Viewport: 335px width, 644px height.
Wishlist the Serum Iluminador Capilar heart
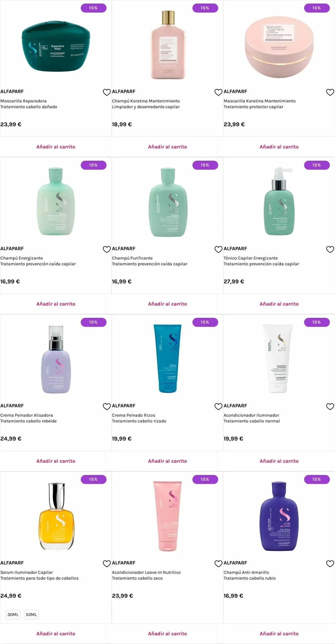pos(107,564)
